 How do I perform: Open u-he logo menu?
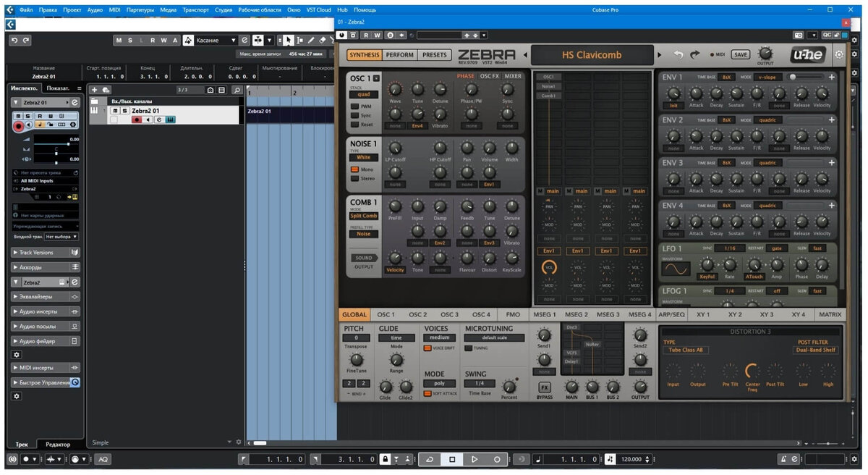809,54
